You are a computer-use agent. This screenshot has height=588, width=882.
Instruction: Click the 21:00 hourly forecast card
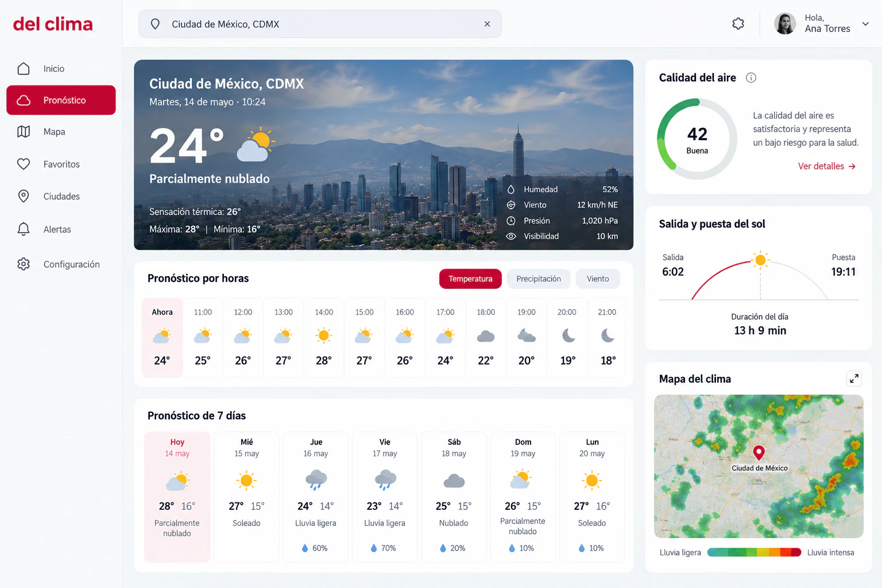[x=607, y=337]
